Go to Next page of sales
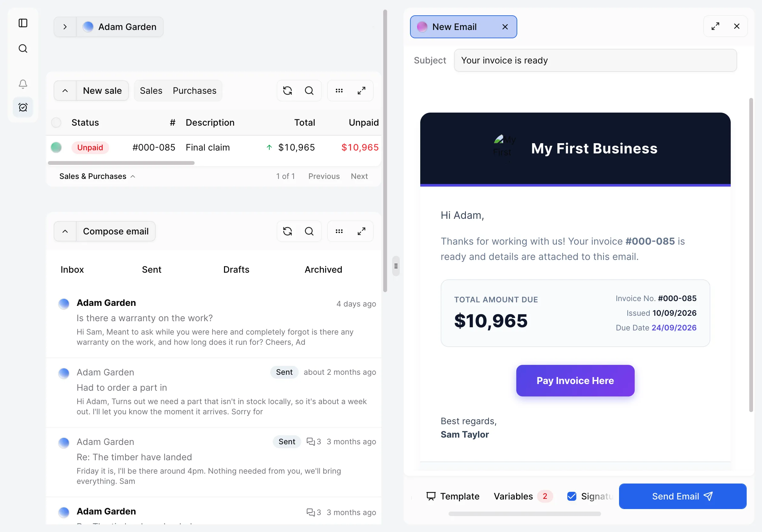762x532 pixels. (x=359, y=176)
